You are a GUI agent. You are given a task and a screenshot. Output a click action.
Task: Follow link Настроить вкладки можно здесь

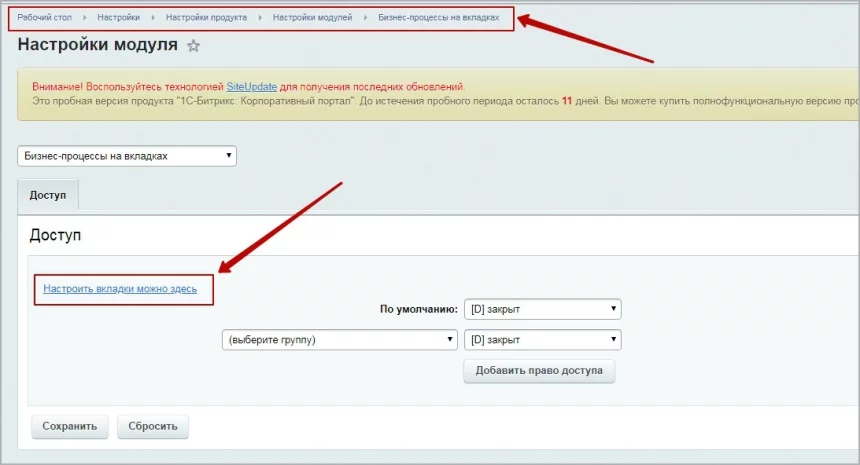point(120,288)
